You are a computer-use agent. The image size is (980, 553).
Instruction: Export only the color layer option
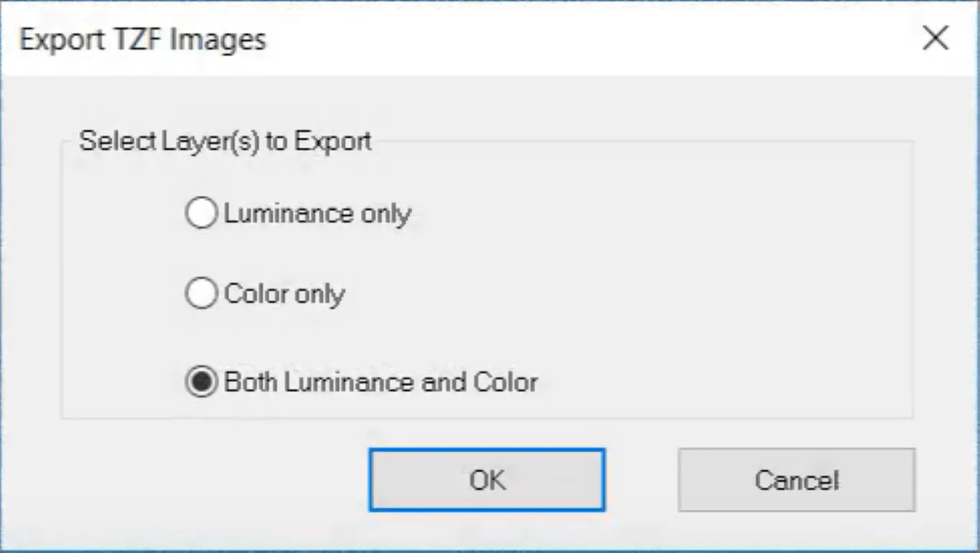click(266, 294)
